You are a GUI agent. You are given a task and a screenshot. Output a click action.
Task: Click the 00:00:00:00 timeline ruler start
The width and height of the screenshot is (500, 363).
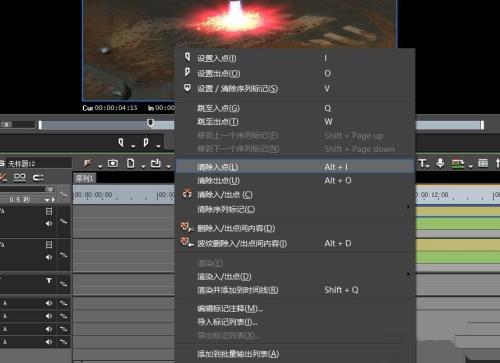(x=93, y=195)
